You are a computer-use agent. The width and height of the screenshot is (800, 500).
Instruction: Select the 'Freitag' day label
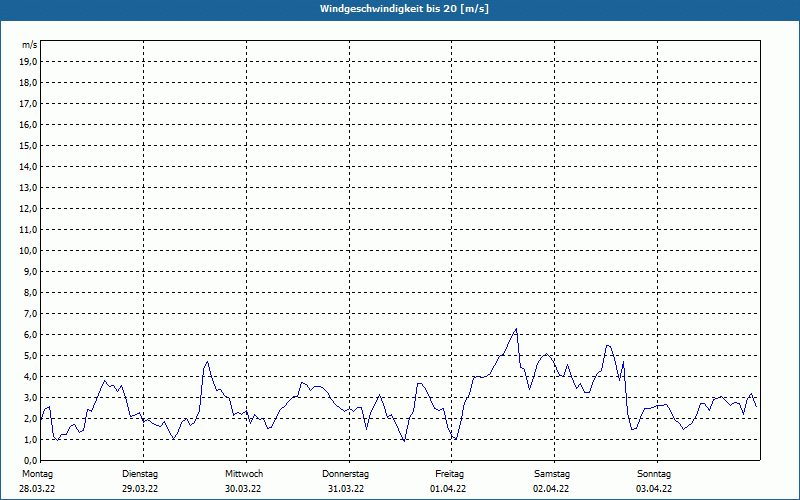(x=449, y=474)
